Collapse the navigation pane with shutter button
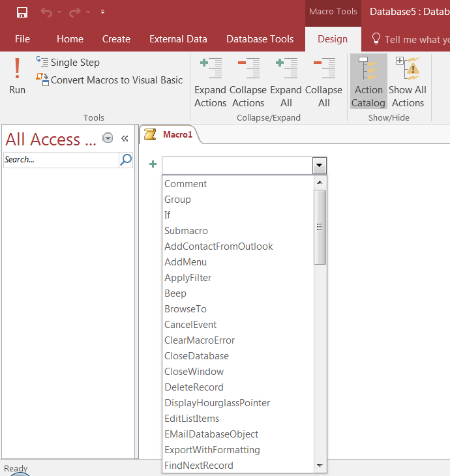Viewport: 450px width, 476px height. 125,138
